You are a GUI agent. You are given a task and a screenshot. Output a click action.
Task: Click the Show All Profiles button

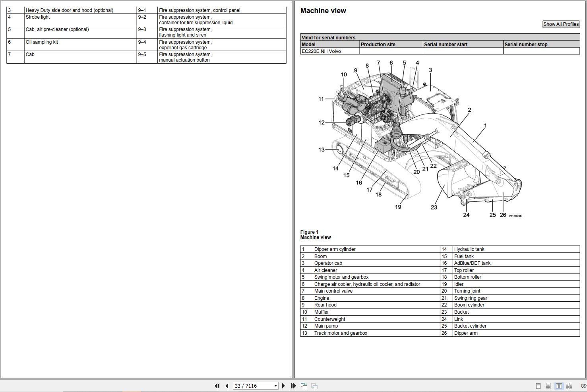pyautogui.click(x=561, y=24)
